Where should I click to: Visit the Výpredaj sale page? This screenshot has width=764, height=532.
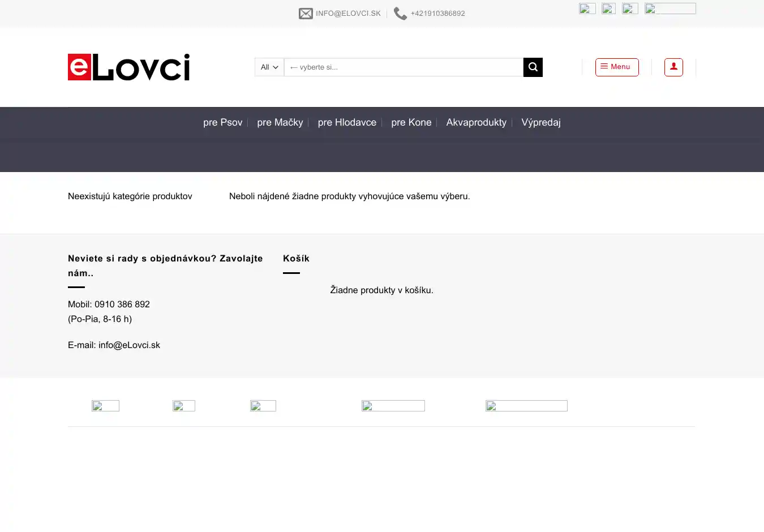point(541,122)
